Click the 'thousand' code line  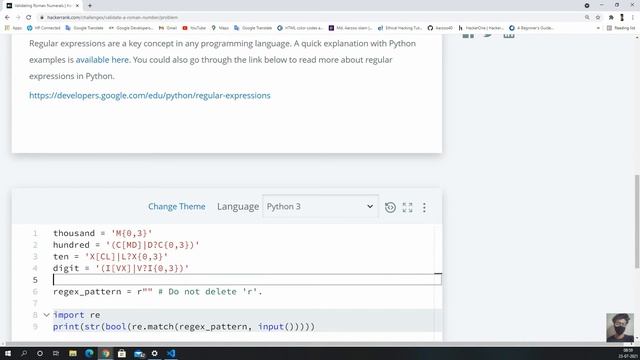point(102,233)
